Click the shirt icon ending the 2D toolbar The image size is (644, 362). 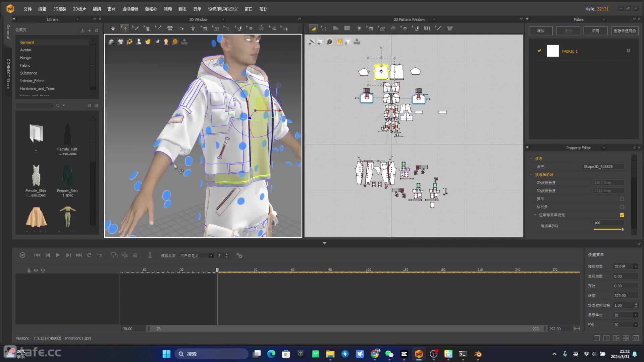[x=450, y=28]
